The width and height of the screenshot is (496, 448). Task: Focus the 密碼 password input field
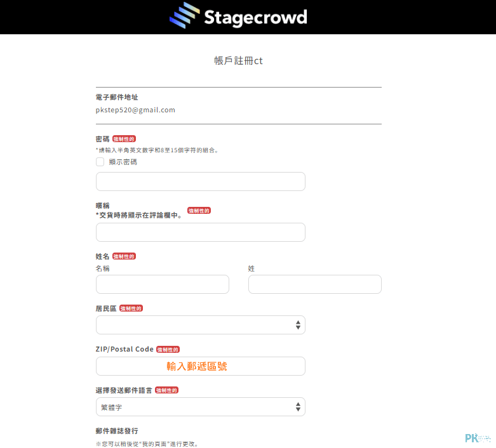(x=201, y=181)
